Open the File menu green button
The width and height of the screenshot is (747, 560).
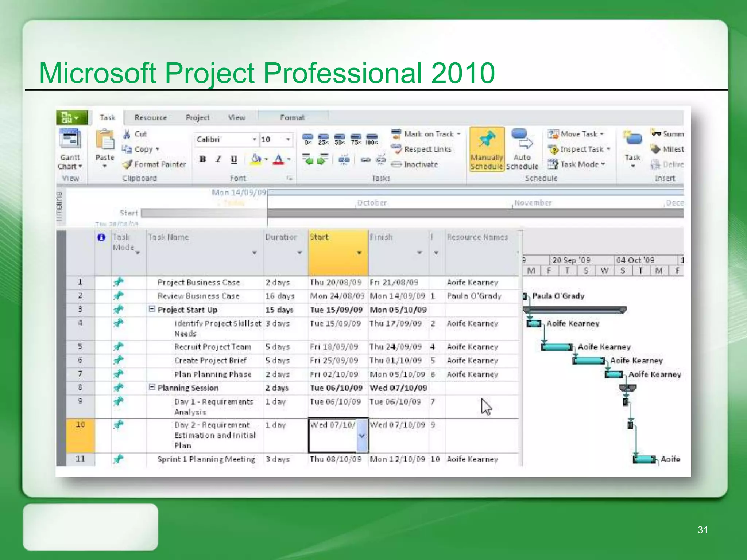[72, 117]
